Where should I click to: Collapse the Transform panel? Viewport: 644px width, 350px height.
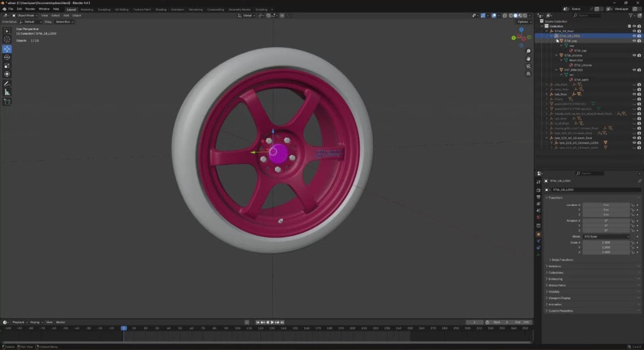[x=555, y=198]
